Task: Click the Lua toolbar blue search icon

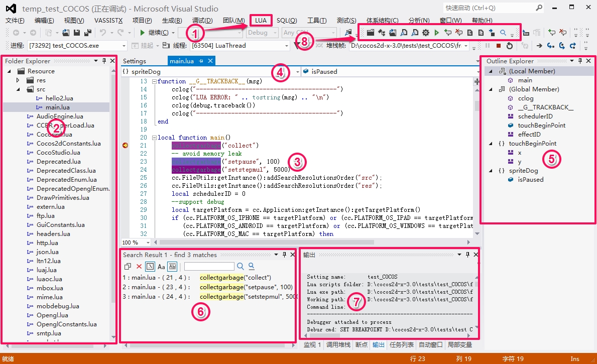Action: point(503,33)
